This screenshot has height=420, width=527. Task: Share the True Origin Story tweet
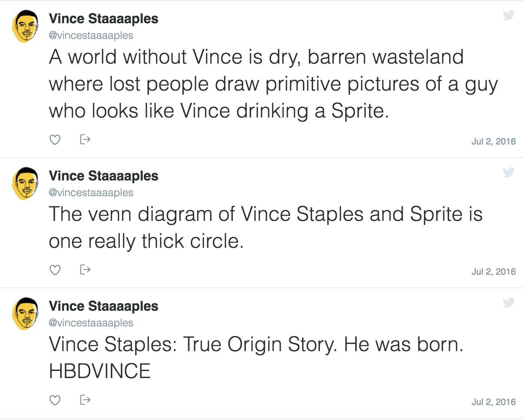[85, 400]
